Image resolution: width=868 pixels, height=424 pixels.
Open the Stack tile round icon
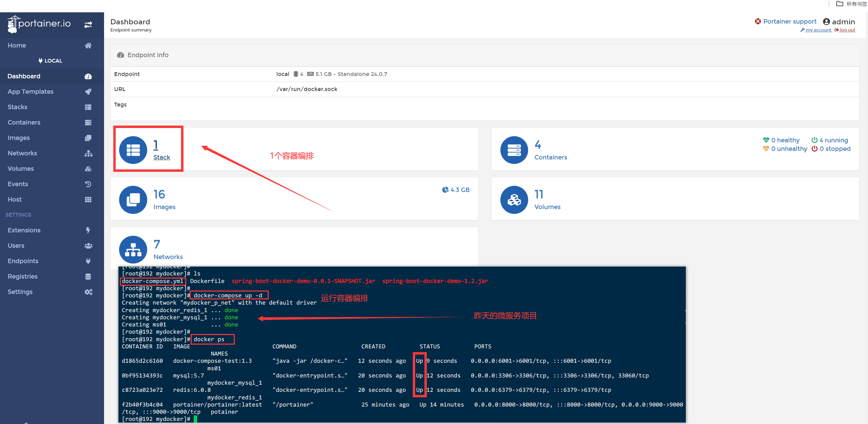(x=133, y=150)
